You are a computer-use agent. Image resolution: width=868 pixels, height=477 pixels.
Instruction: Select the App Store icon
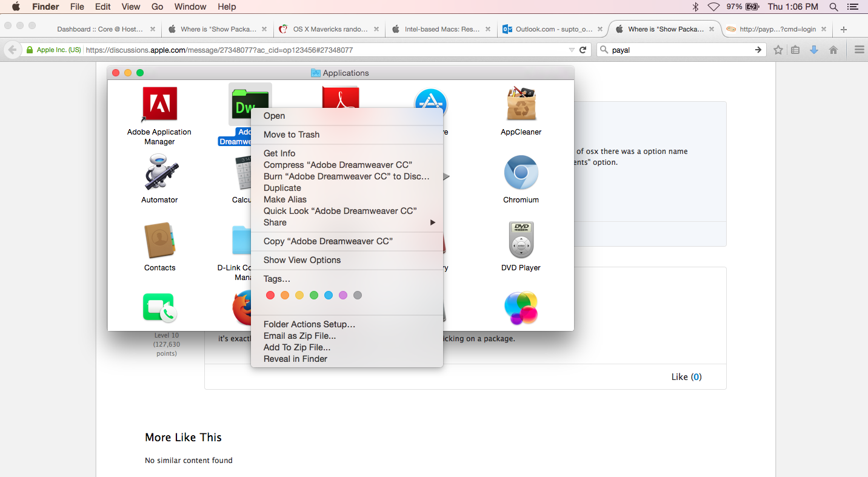coord(430,98)
